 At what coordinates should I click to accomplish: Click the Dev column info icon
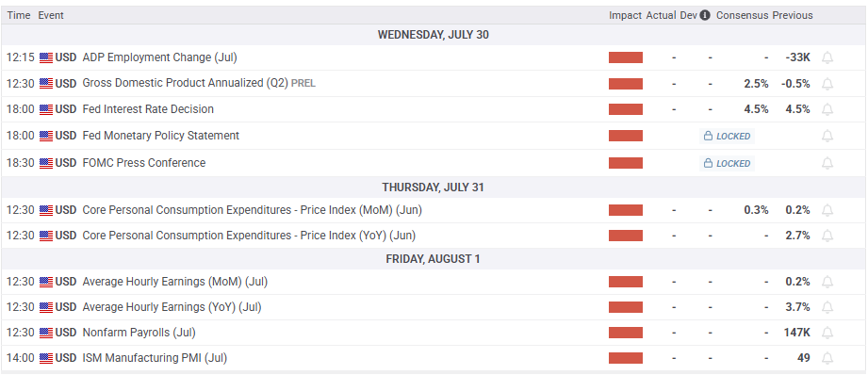pyautogui.click(x=705, y=15)
